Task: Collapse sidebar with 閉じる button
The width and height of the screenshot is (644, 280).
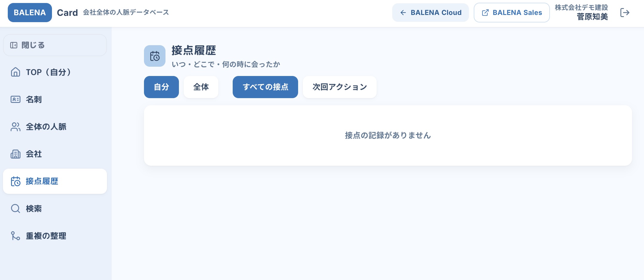Action: point(55,45)
